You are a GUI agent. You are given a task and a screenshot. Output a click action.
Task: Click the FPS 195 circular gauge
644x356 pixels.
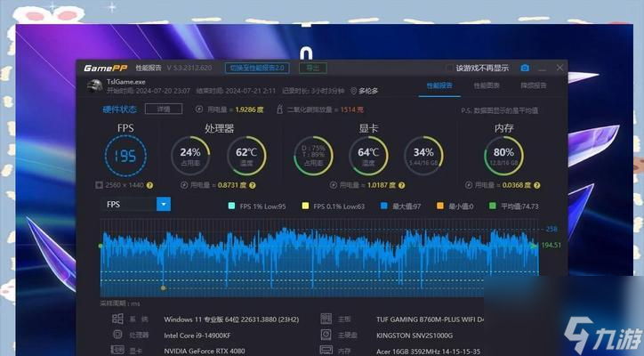point(125,157)
